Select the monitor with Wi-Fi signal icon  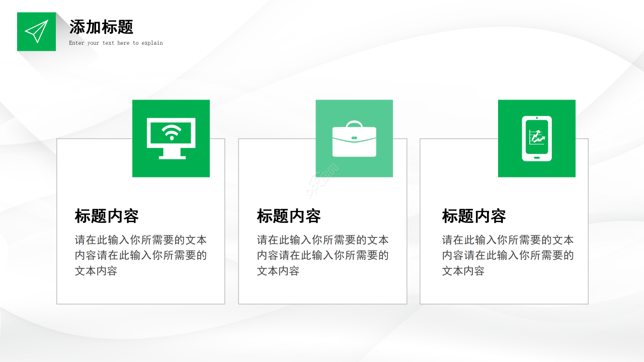tap(171, 138)
